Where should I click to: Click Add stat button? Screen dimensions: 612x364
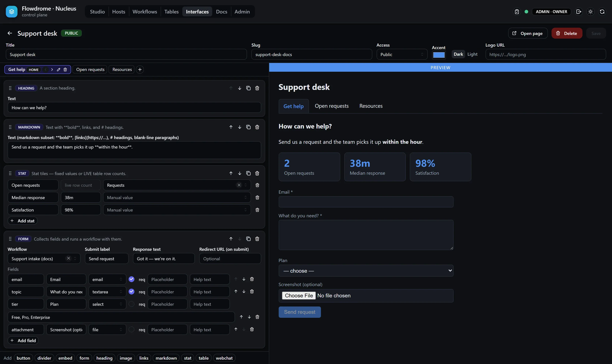[x=22, y=221]
